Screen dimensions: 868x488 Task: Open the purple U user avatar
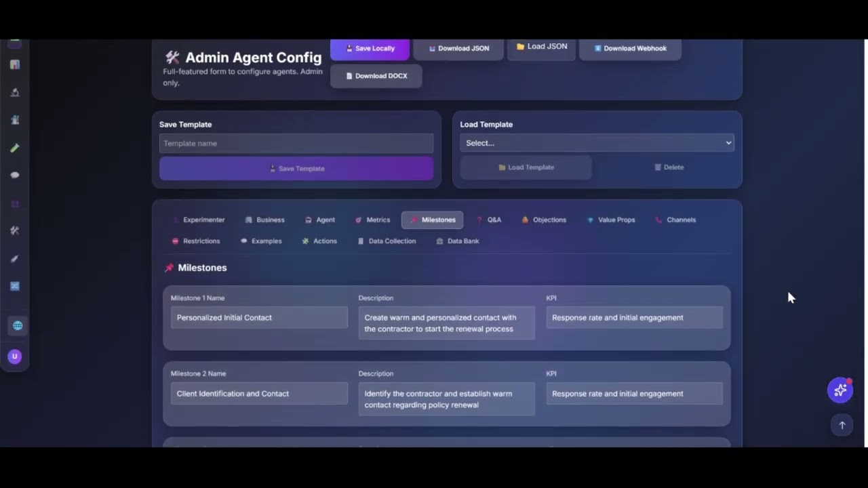point(15,357)
